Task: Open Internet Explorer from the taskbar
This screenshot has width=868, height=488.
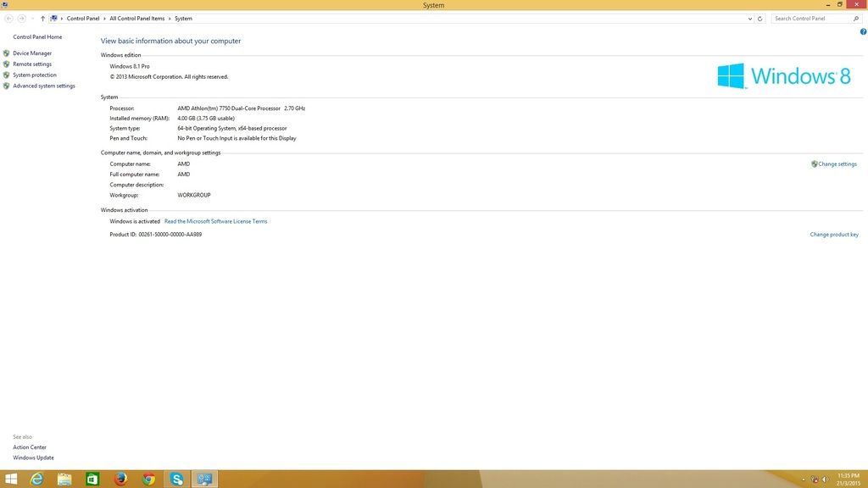Action: pos(36,480)
